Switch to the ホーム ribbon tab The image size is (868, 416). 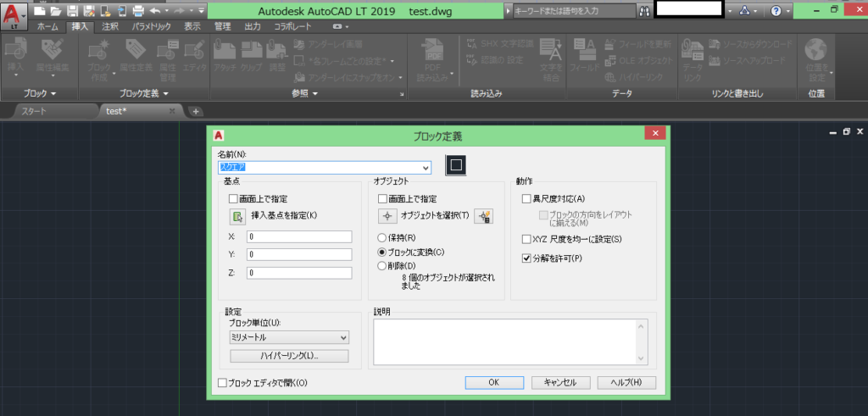pyautogui.click(x=47, y=26)
